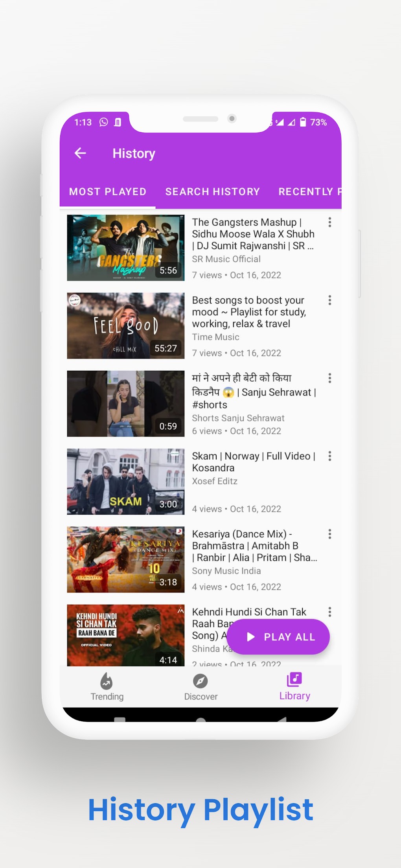Open The Gangsters Mashup video title
Viewport: 401px width, 868px height.
pos(254,234)
